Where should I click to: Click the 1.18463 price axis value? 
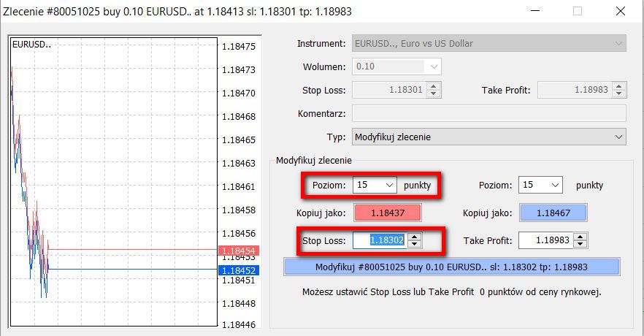point(239,163)
